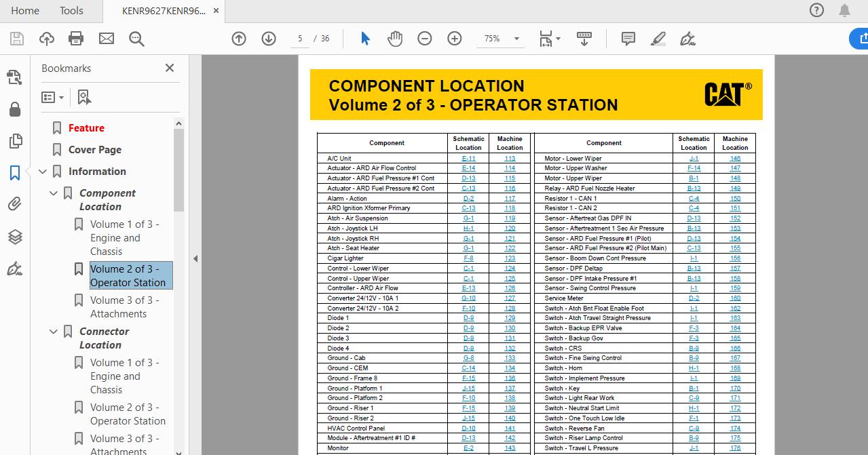Open the Tools tab
This screenshot has width=868, height=455.
(x=71, y=10)
